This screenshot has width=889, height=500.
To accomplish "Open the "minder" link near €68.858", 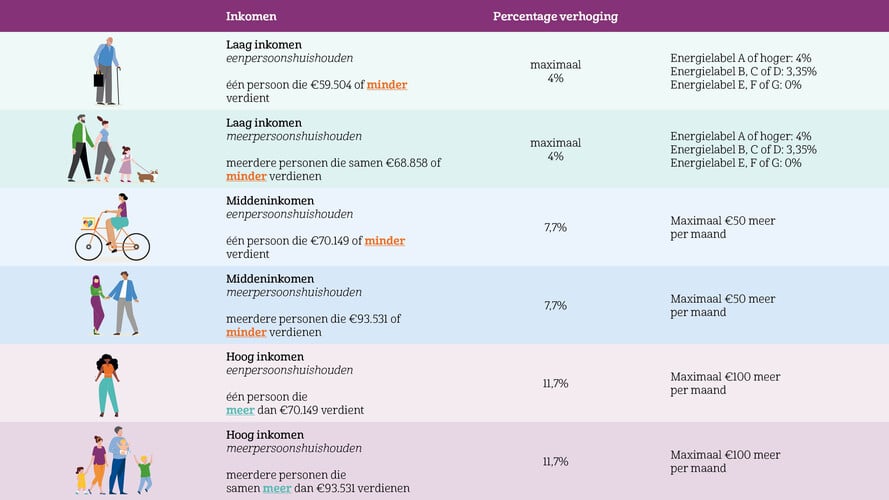I will 246,176.
